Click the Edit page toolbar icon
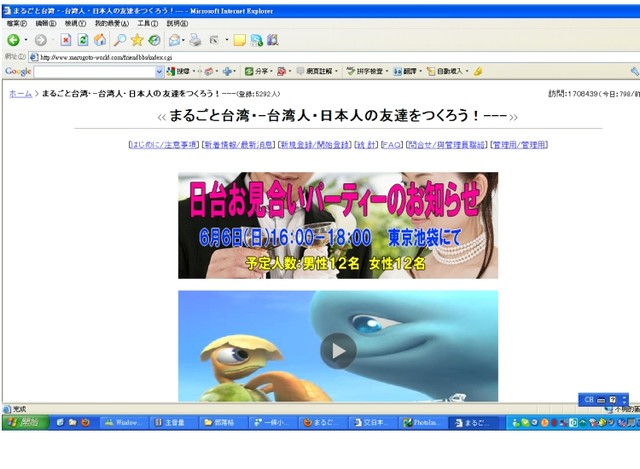640x469 pixels. (x=214, y=40)
